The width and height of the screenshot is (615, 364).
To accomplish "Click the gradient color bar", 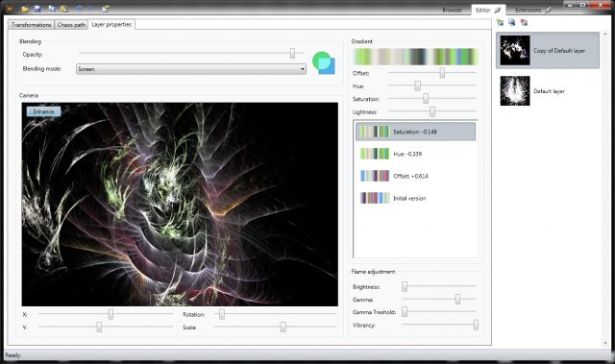I will point(415,57).
